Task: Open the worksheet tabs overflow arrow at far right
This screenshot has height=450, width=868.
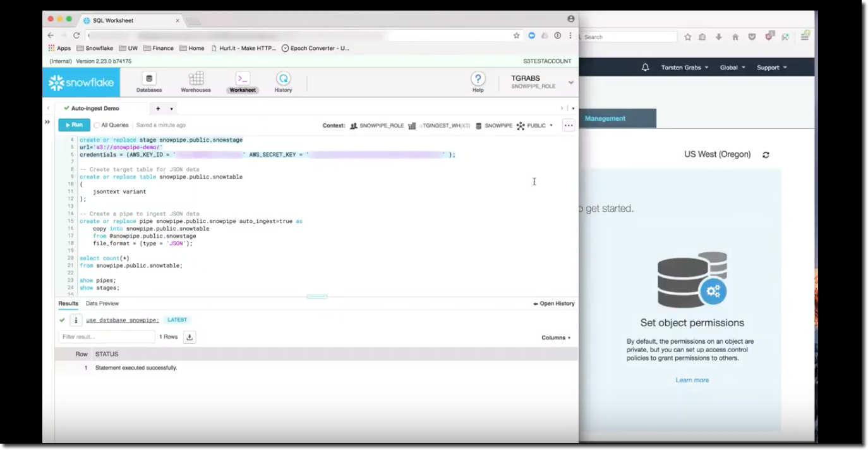Action: [573, 108]
